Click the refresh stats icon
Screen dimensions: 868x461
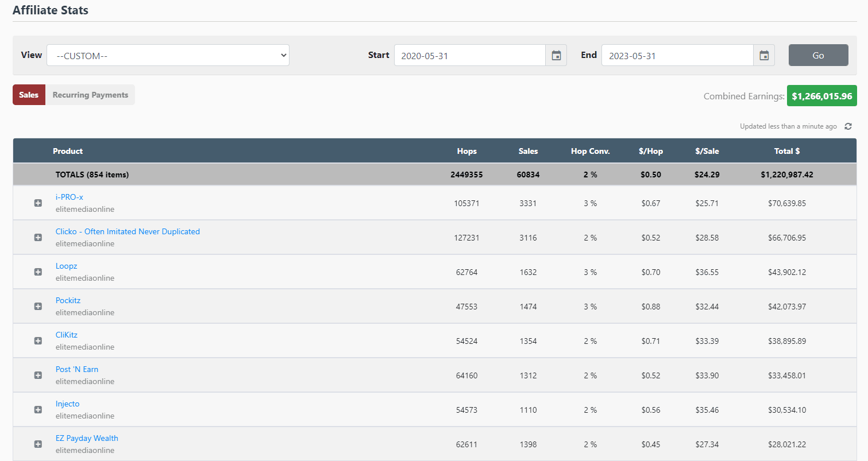pos(848,126)
